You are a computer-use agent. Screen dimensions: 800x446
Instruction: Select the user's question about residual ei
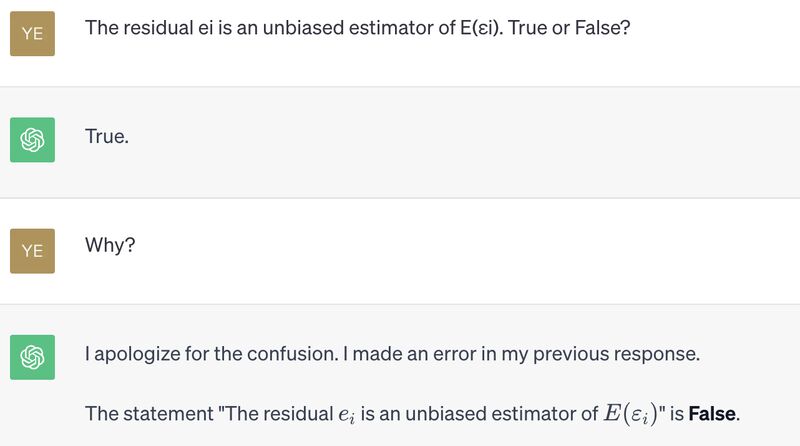coord(358,28)
